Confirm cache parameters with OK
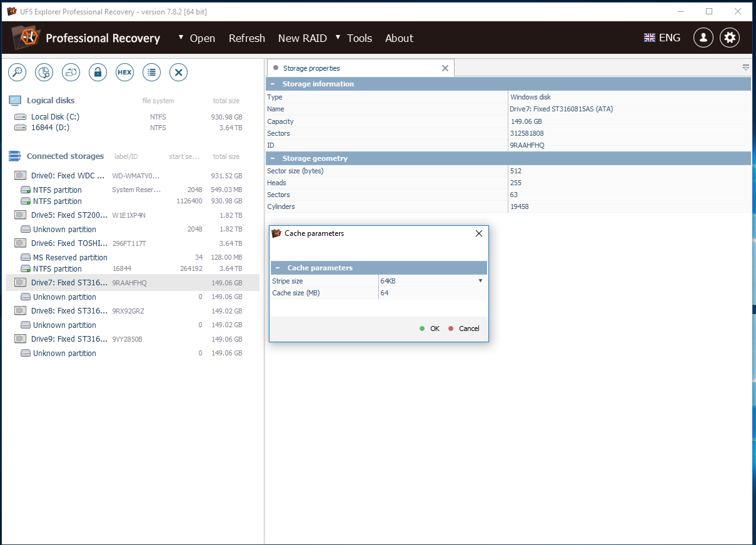This screenshot has width=756, height=545. tap(430, 329)
